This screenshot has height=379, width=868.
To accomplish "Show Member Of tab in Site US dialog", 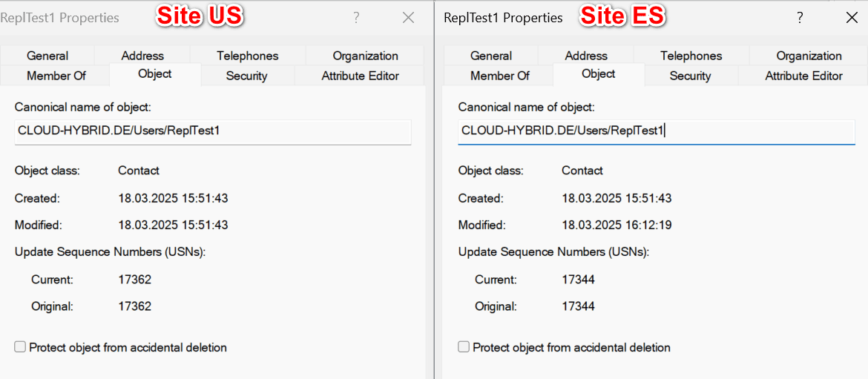I will click(56, 76).
